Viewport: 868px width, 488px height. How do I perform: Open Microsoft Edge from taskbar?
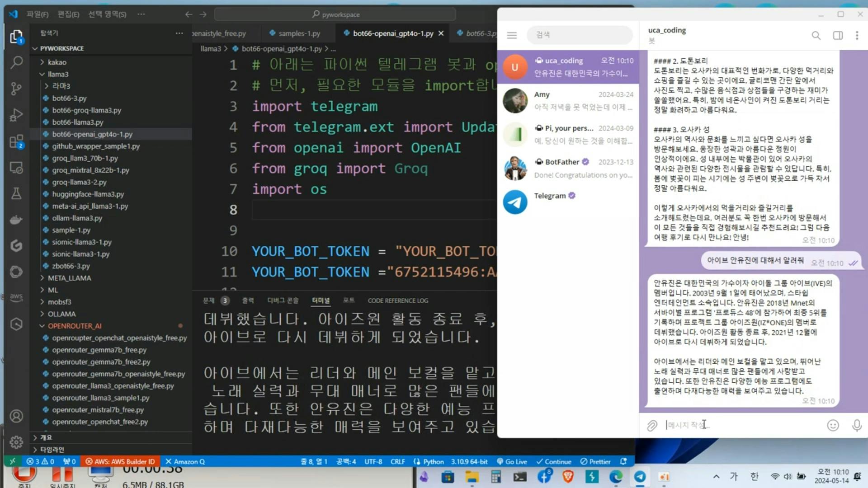click(616, 476)
